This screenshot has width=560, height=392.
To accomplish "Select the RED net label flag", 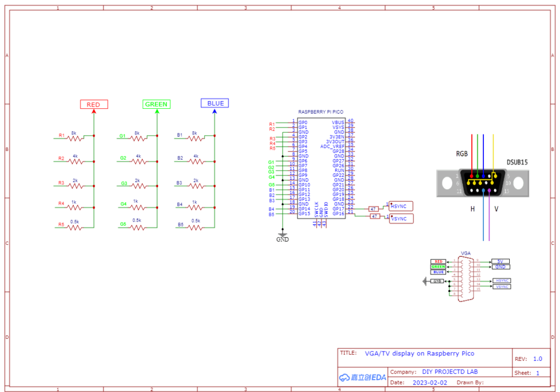I will (93, 104).
